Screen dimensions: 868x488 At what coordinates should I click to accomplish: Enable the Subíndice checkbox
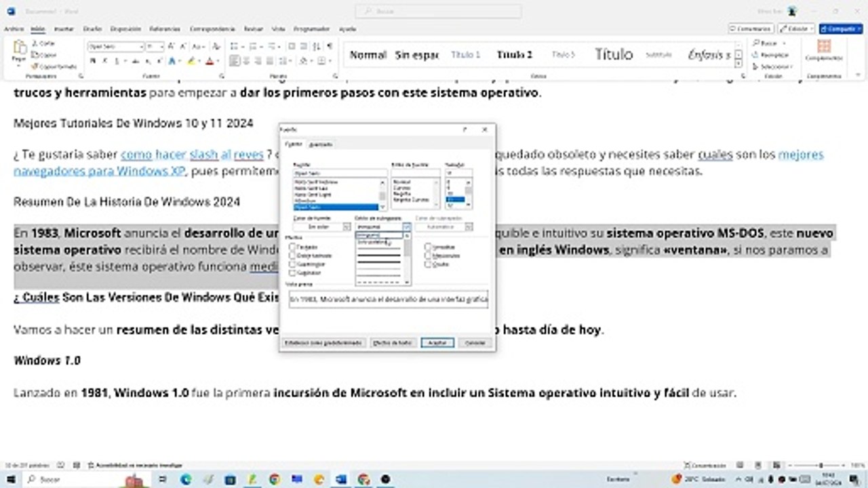pyautogui.click(x=292, y=272)
